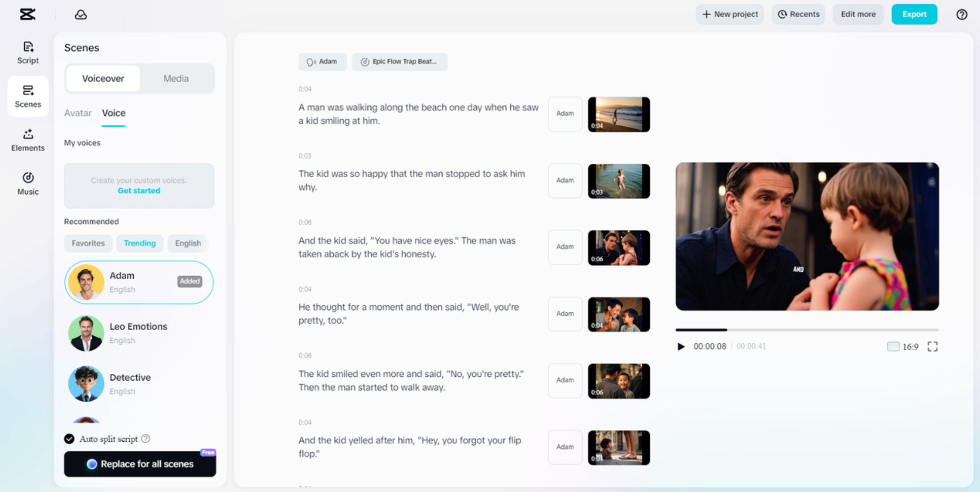The image size is (980, 492).
Task: Enable Auto split script
Action: [69, 439]
